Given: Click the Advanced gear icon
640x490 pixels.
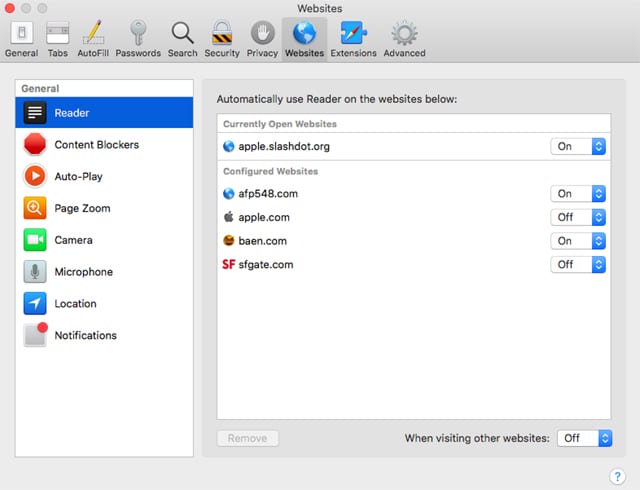Looking at the screenshot, I should [x=404, y=39].
